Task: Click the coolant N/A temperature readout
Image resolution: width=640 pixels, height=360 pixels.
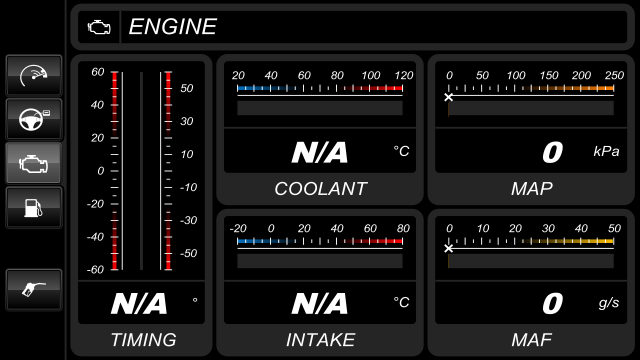Action: coord(320,151)
